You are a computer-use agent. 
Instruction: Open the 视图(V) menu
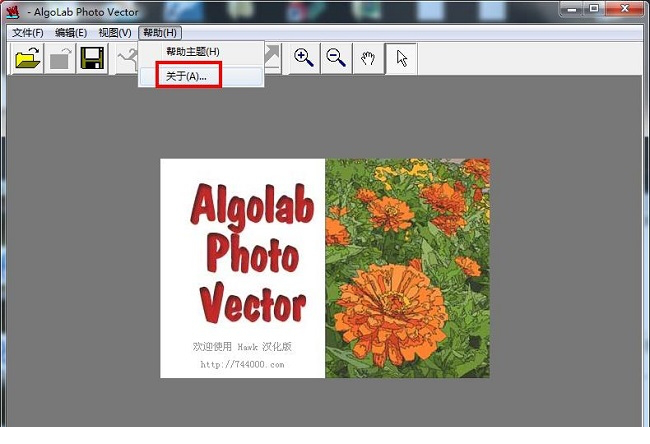pos(115,33)
